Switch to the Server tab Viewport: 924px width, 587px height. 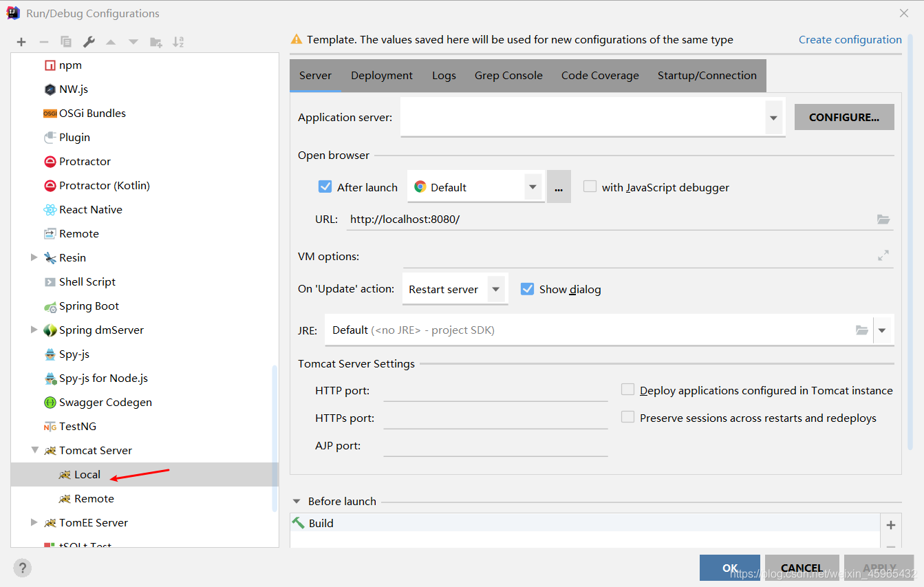(x=315, y=76)
